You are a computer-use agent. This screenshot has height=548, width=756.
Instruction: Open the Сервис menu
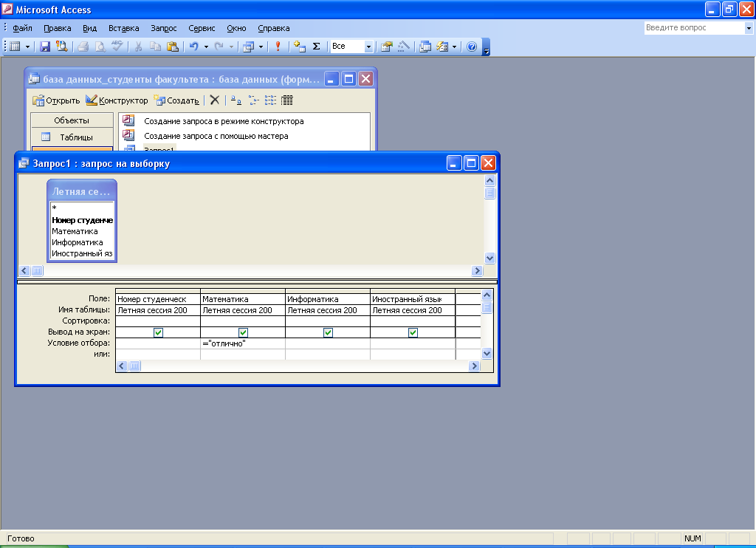[x=202, y=28]
